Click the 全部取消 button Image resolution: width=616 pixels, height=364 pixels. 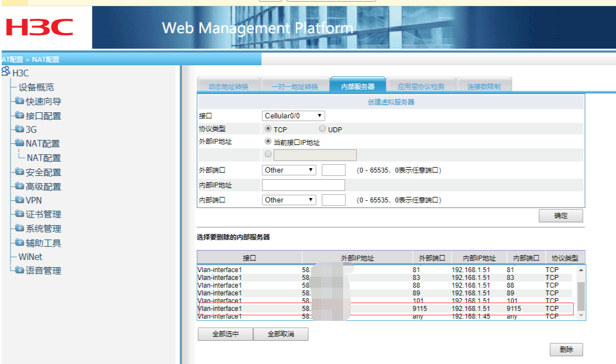[281, 334]
